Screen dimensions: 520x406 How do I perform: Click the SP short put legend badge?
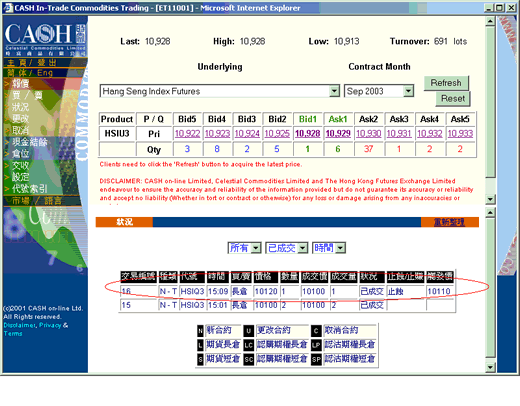click(x=316, y=359)
